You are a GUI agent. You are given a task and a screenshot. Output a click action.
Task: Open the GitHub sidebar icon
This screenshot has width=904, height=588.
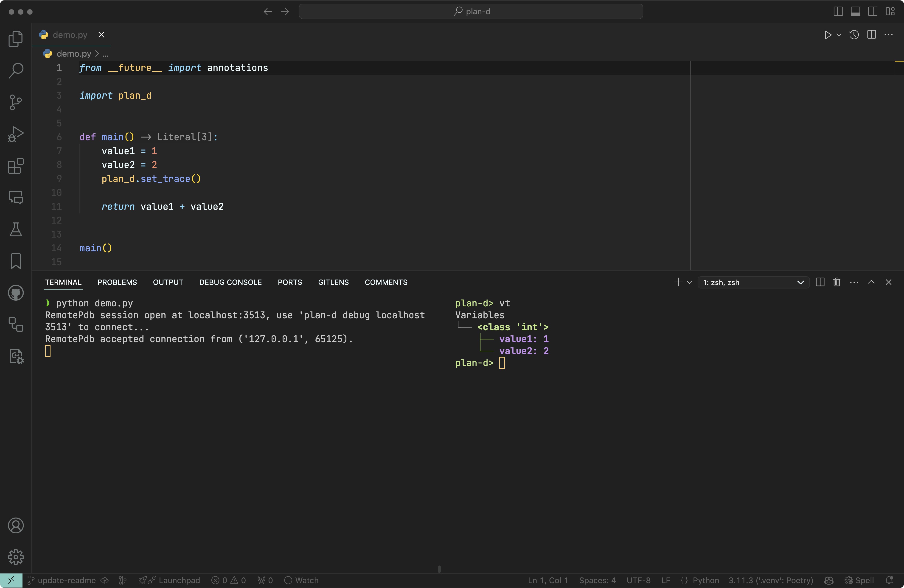pyautogui.click(x=16, y=293)
